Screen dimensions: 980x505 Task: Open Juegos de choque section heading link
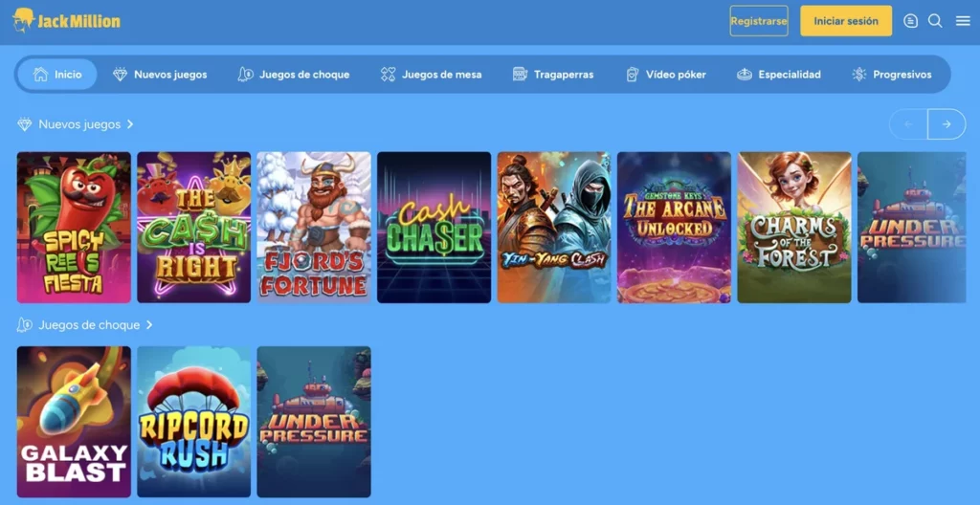[89, 325]
